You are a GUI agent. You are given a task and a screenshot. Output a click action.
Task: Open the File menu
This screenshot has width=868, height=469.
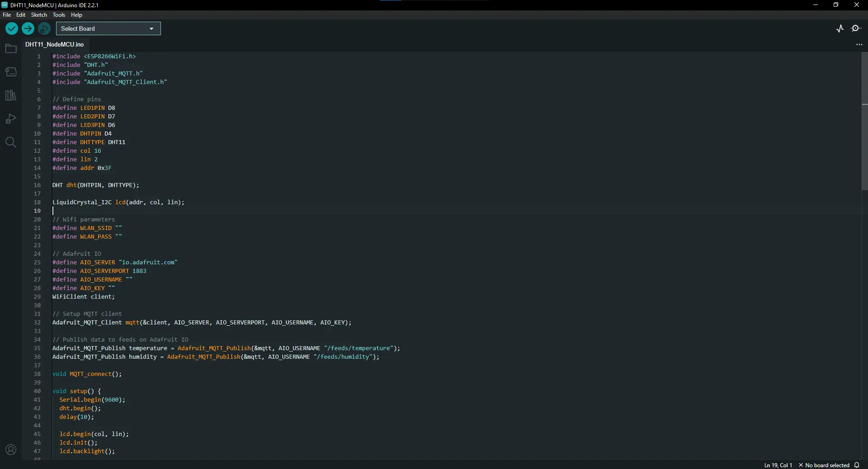pyautogui.click(x=7, y=15)
